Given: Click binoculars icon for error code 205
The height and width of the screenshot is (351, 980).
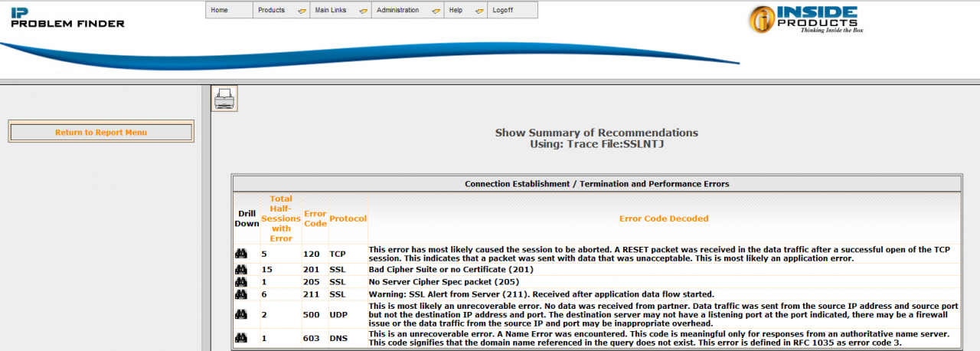Looking at the screenshot, I should (x=241, y=281).
